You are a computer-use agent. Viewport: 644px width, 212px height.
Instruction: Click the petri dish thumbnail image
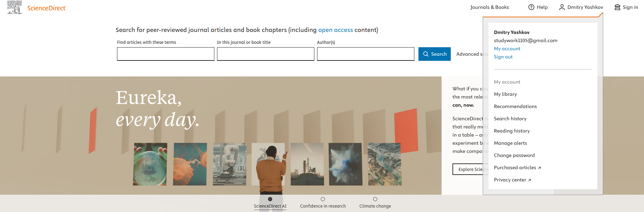coord(150,164)
